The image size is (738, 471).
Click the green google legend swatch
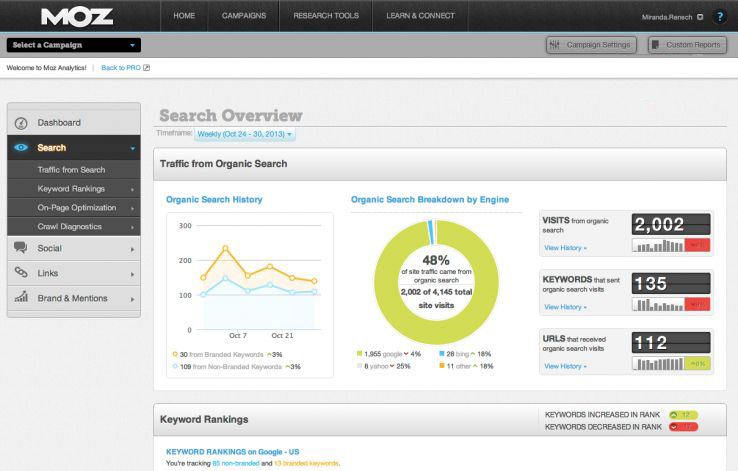(x=360, y=353)
